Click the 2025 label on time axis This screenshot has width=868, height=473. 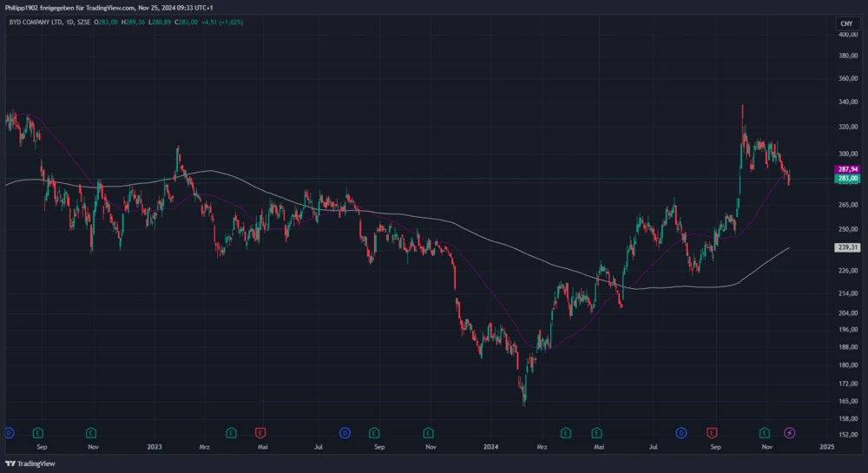coord(826,447)
